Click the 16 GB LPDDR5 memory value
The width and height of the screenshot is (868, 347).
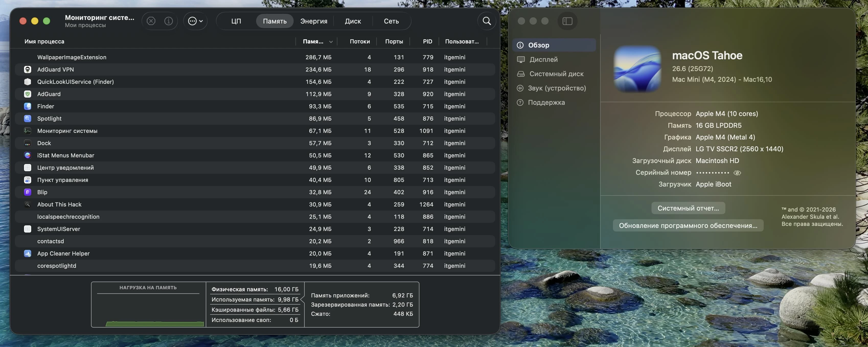coord(718,126)
